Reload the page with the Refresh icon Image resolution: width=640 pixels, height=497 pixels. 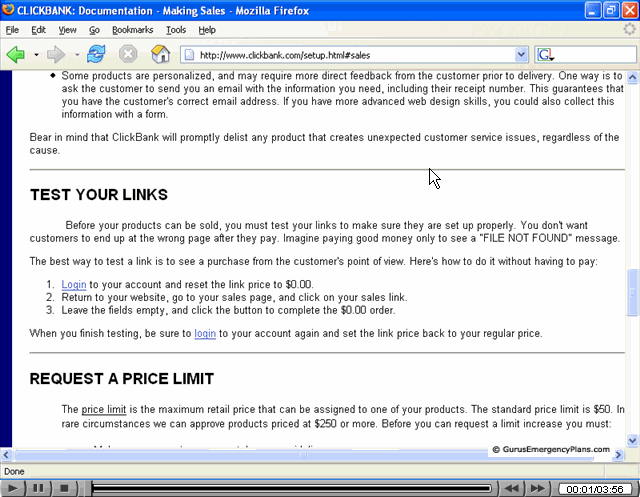point(96,54)
